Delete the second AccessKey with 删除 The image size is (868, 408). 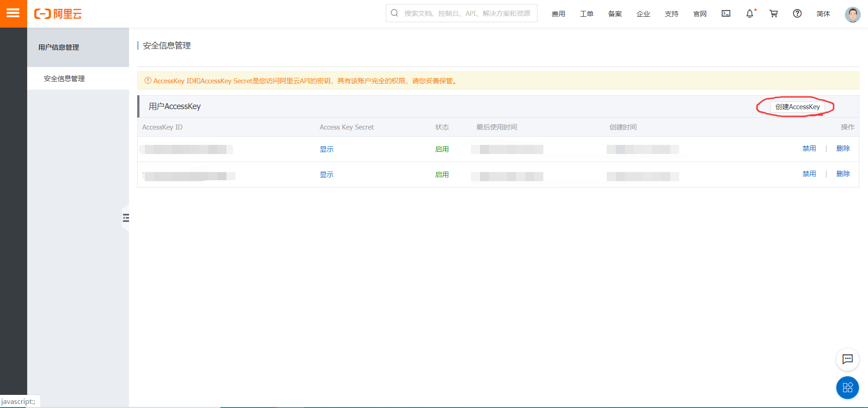click(843, 174)
